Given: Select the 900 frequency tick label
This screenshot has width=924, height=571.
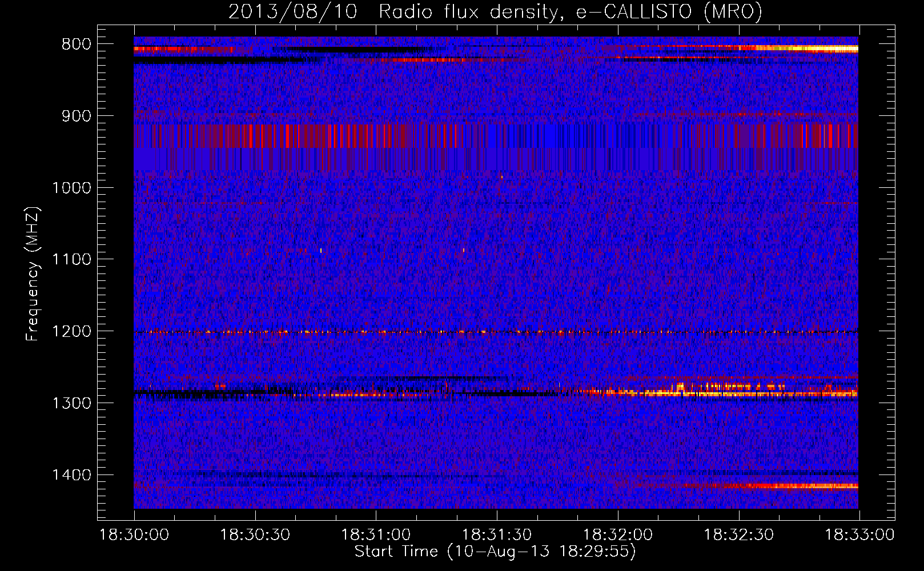Looking at the screenshot, I should pyautogui.click(x=77, y=116).
